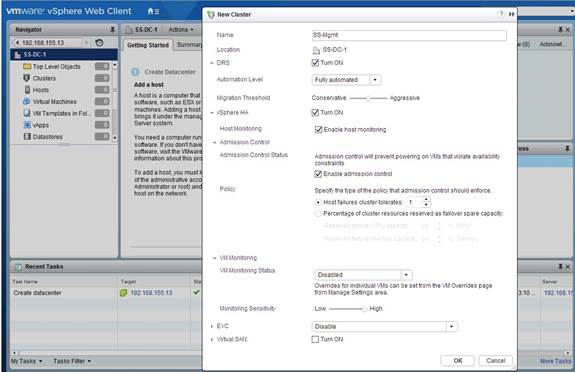Open the EVC mode dropdown
Image resolution: width=575 pixels, height=372 pixels.
tap(384, 327)
